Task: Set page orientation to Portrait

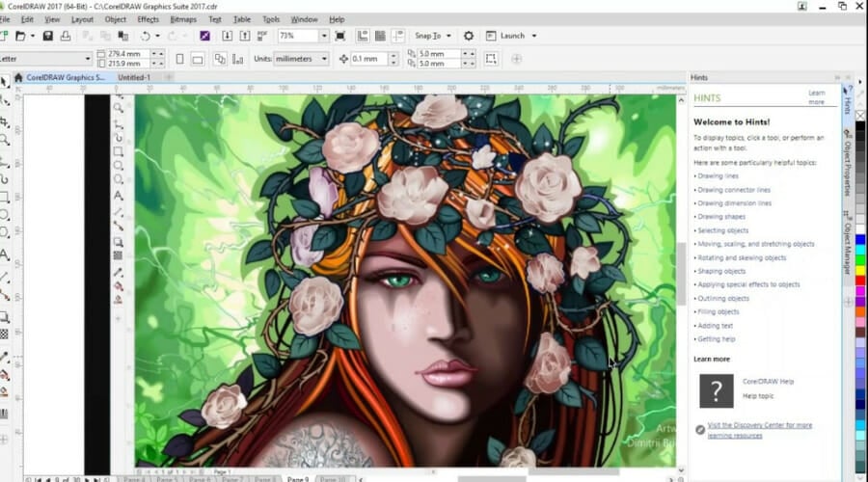Action: (180, 59)
